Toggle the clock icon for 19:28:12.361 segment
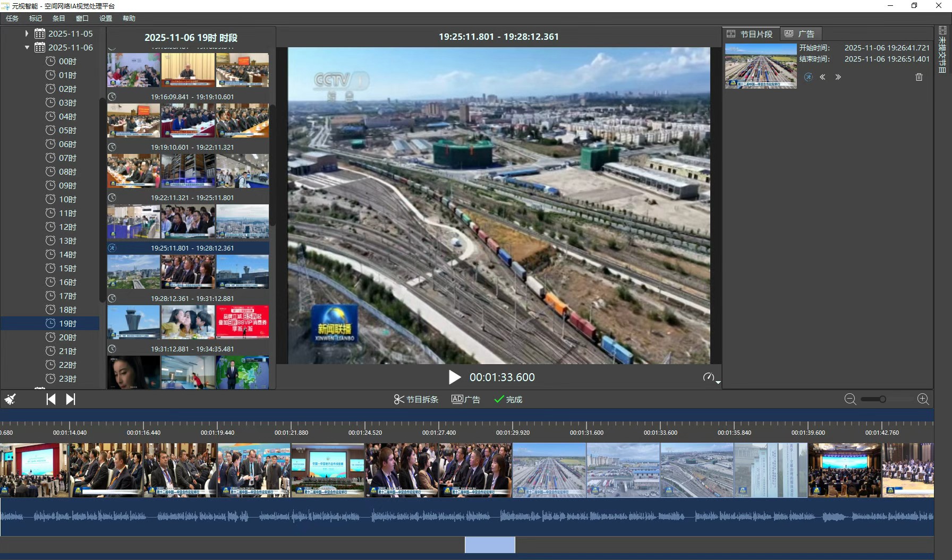This screenshot has width=952, height=560. (x=112, y=298)
